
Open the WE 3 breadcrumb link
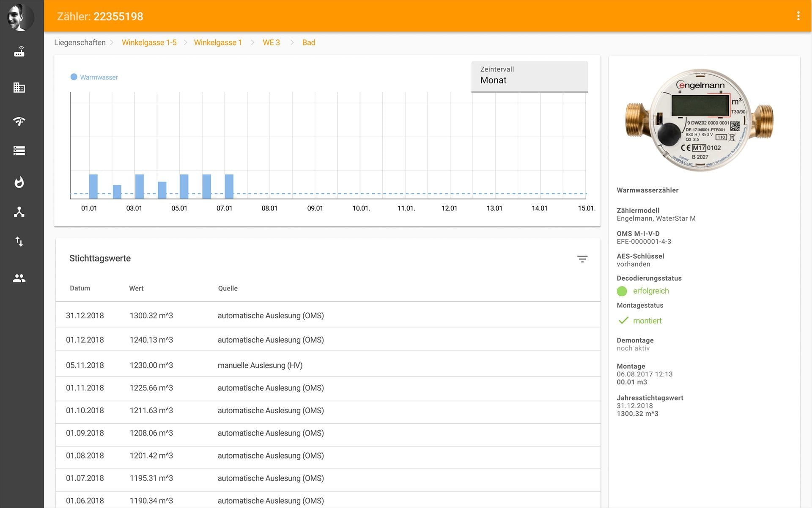click(x=271, y=42)
